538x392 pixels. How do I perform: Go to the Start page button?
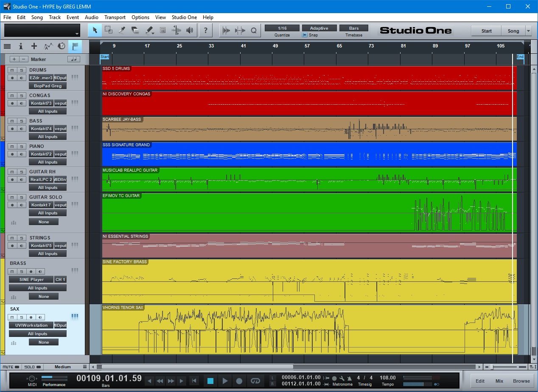coord(487,31)
